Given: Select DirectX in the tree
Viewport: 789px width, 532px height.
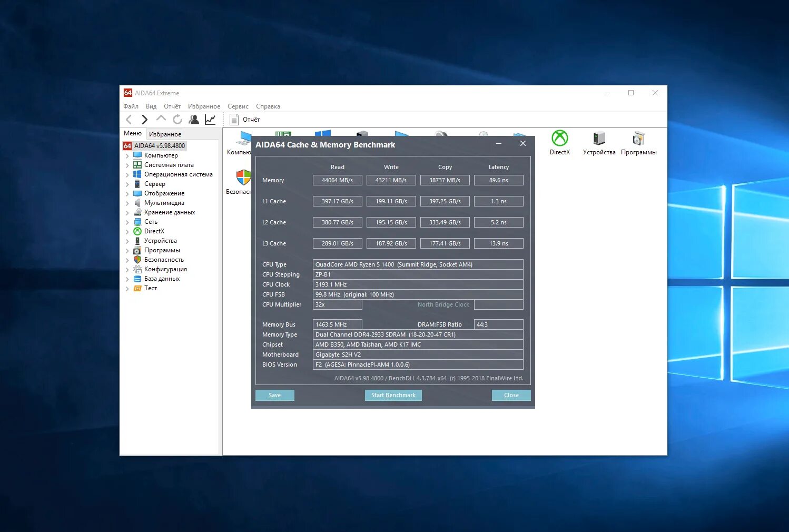Looking at the screenshot, I should tap(154, 231).
